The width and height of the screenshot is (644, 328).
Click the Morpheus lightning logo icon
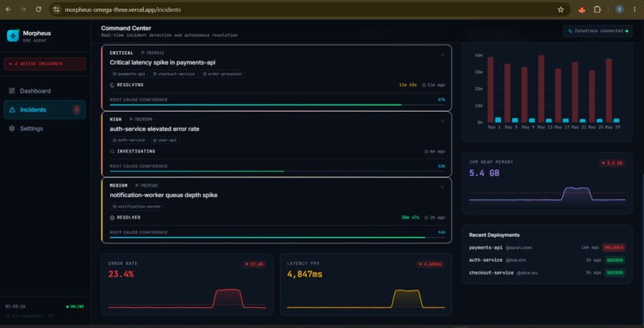(13, 36)
